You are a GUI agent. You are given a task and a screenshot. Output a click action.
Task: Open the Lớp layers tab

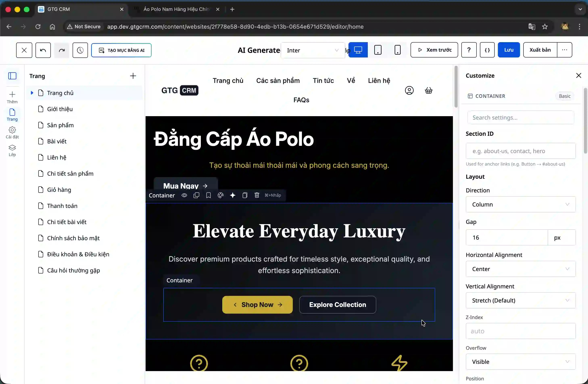12,150
